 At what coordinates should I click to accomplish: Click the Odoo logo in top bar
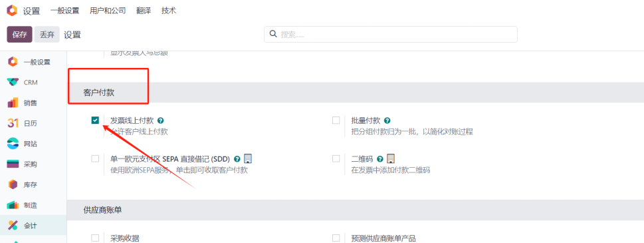pyautogui.click(x=13, y=11)
